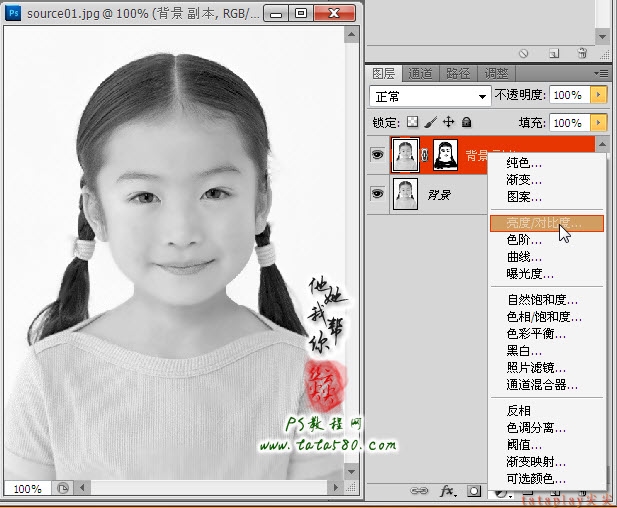Open the layers panel flyout menu
The height and width of the screenshot is (508, 617).
[601, 74]
